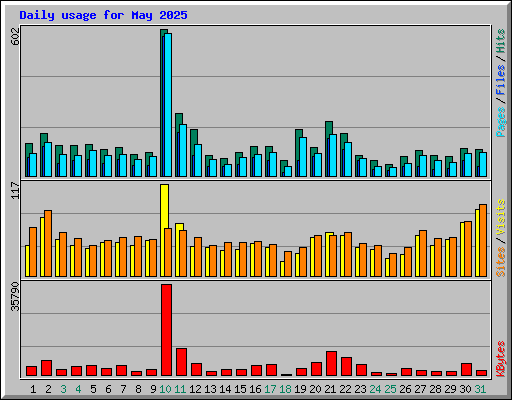Click day 18 on the x-axis
Screen dimensions: 512x400
[285, 389]
